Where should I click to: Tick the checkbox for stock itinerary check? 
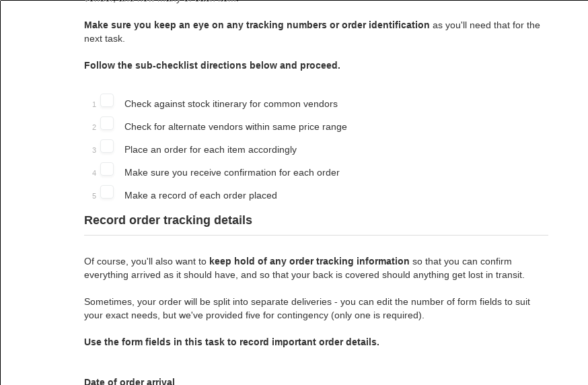107,100
